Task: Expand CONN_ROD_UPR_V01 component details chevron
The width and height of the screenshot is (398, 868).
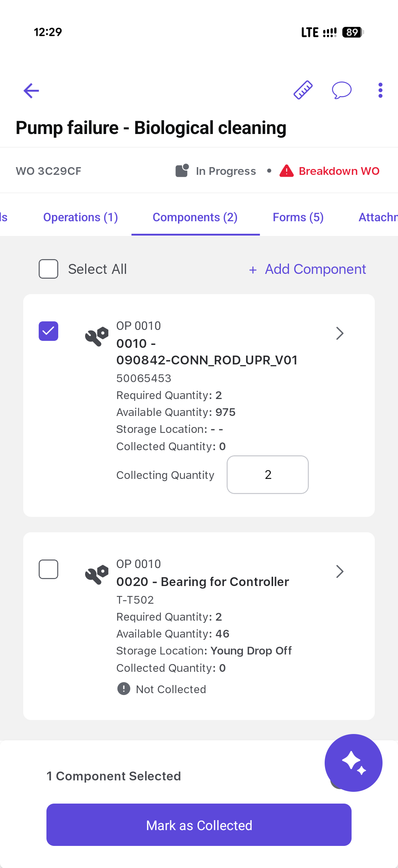Action: 340,333
